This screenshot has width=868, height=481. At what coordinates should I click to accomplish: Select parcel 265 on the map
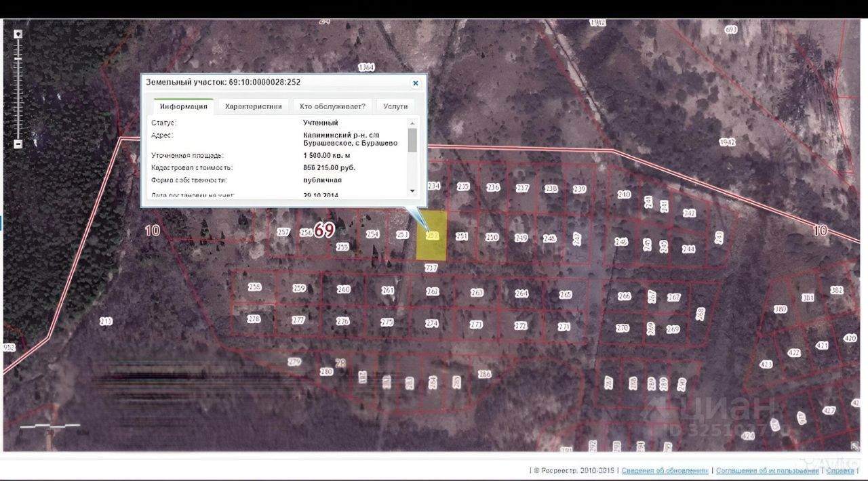point(566,295)
